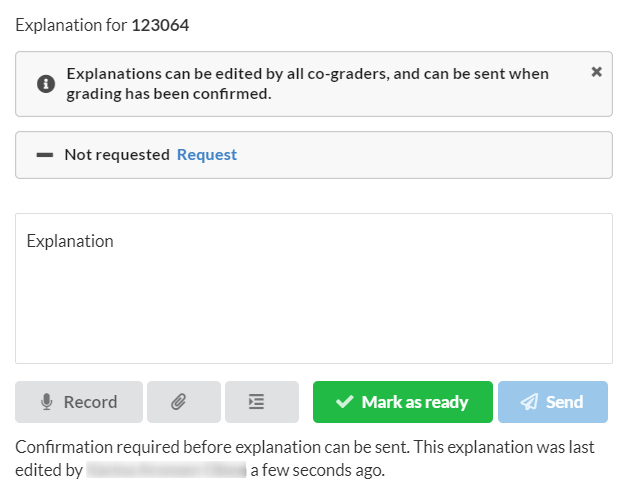Click the info circle icon in banner

[x=46, y=84]
